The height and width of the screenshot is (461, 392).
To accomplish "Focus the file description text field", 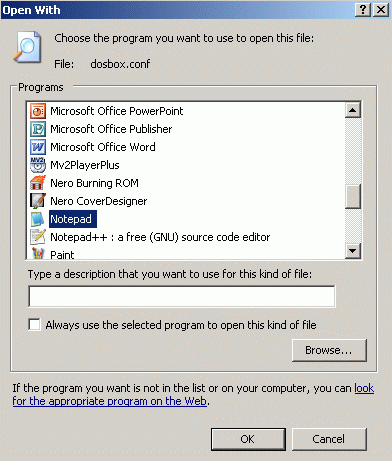I will coord(182,296).
